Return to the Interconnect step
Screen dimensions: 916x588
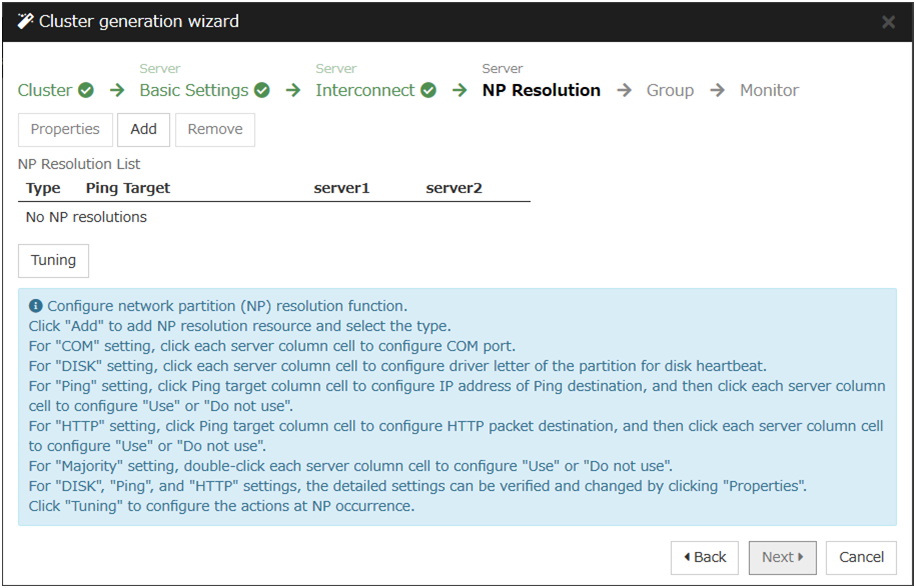click(365, 91)
